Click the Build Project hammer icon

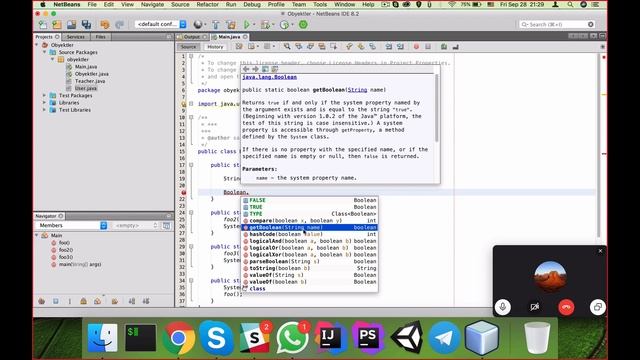coord(216,24)
